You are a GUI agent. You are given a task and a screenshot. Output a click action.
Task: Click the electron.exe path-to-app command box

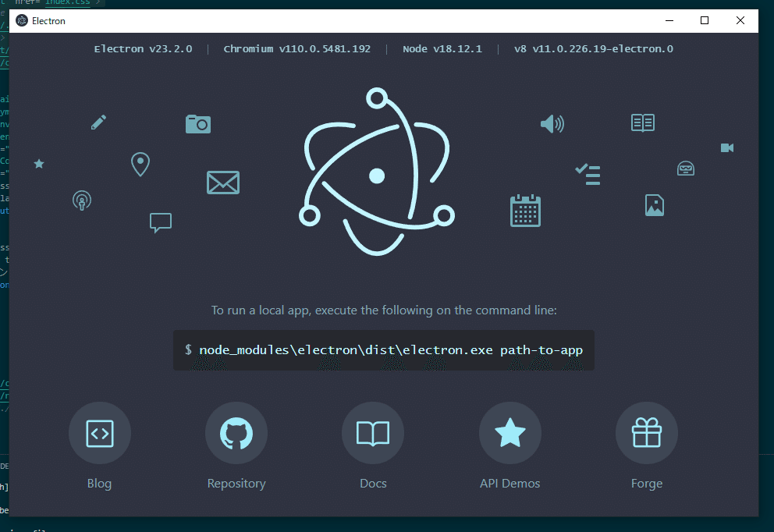click(384, 350)
